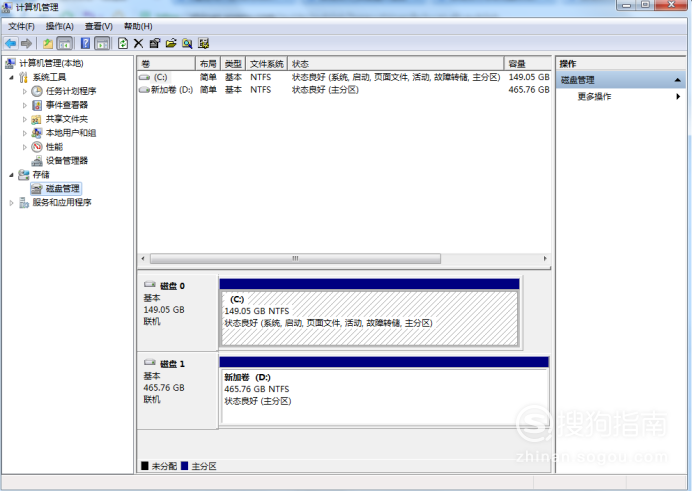Click the 主分区 blue legend swatch
The width and height of the screenshot is (692, 491).
click(184, 466)
